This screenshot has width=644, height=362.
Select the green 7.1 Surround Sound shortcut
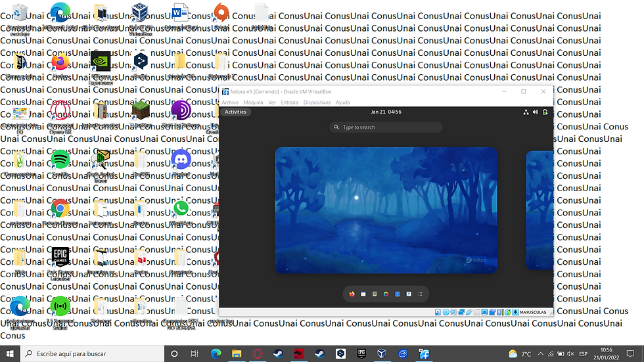tap(60, 313)
